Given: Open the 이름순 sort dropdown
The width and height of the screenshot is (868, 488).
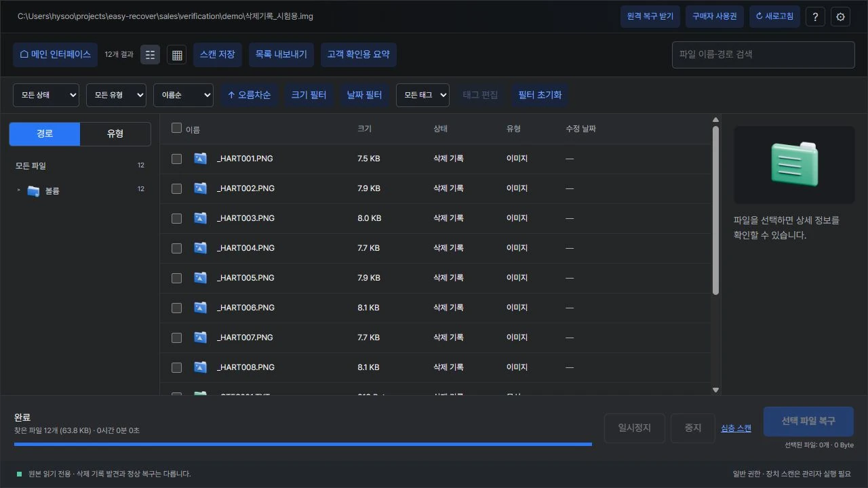Looking at the screenshot, I should tap(183, 96).
